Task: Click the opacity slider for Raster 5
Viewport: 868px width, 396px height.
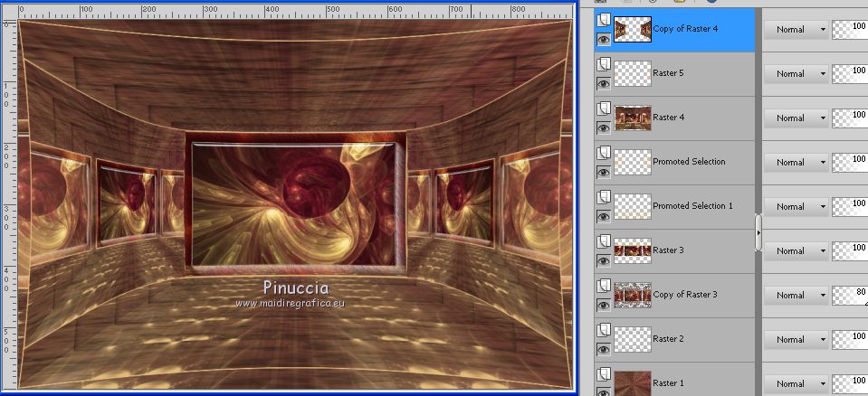Action: pyautogui.click(x=850, y=73)
